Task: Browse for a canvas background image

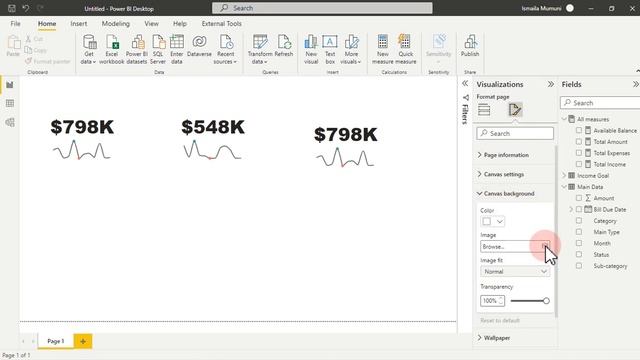Action: click(515, 247)
